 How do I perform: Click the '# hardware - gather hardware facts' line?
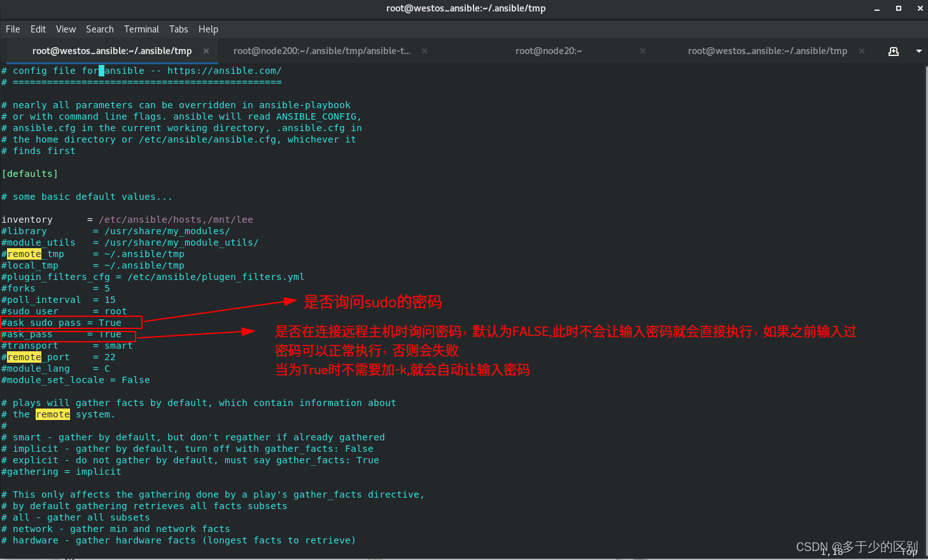179,540
